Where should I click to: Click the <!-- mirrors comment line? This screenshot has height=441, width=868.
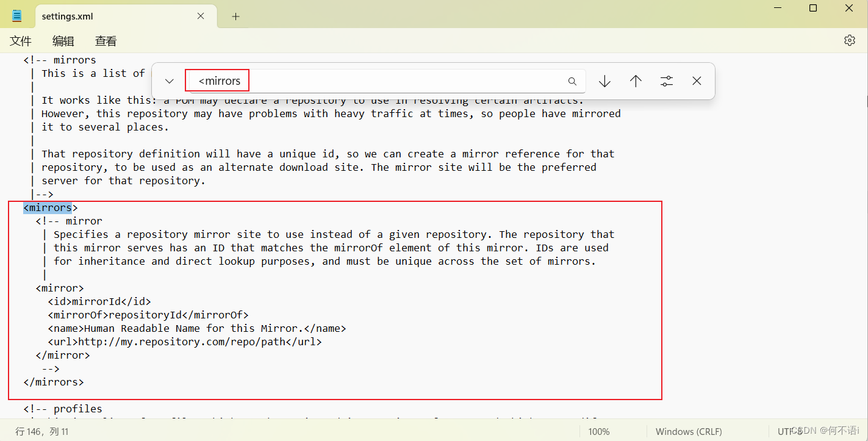tap(60, 60)
